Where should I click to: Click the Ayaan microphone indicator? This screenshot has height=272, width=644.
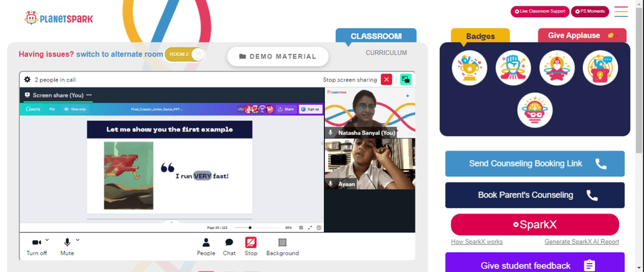coord(330,184)
